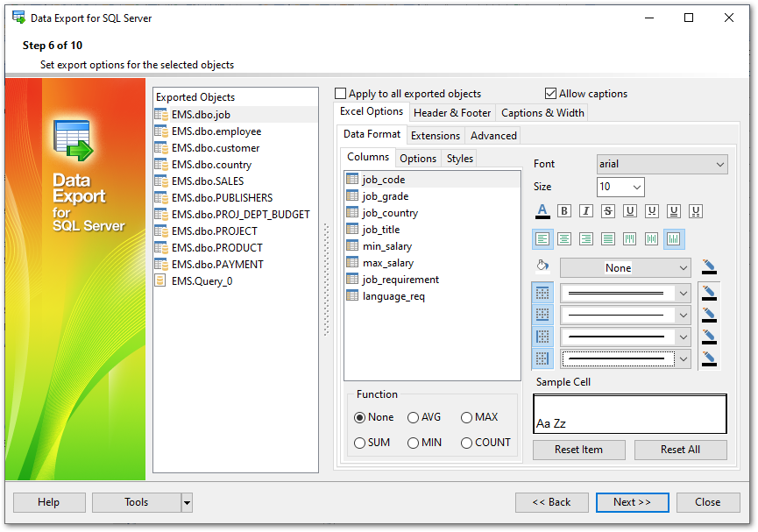Set vertical alignment to middle
This screenshot has width=758, height=532.
pos(652,239)
